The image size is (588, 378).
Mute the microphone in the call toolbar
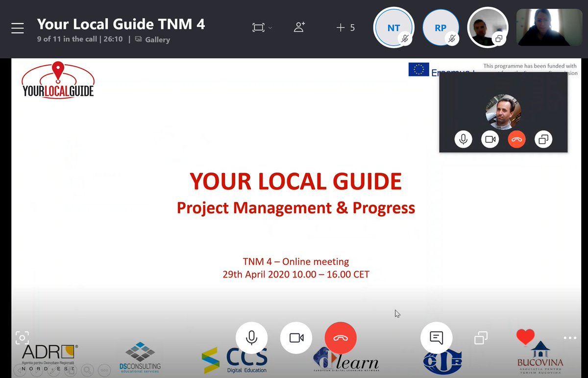(x=251, y=338)
